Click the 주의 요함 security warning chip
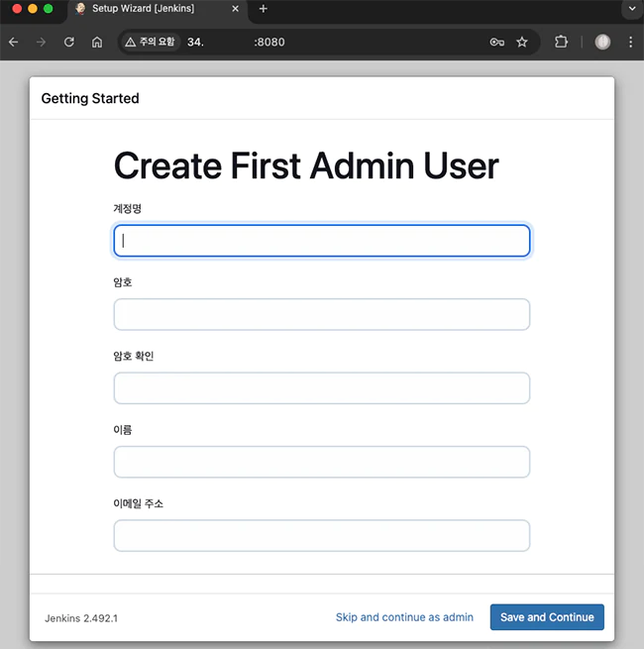 tap(151, 42)
